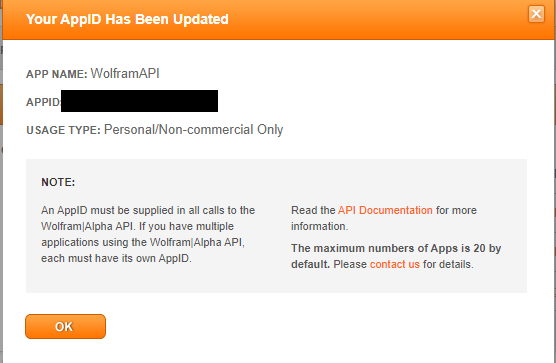Click the blacked-out APPID value
Viewport: 556px width, 363px height.
click(x=139, y=101)
